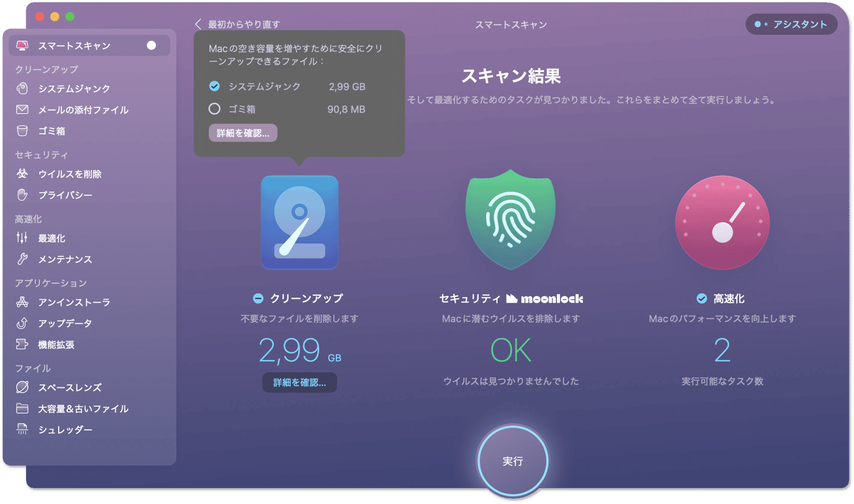Click the moonlock logo
854x504 pixels.
coord(545,299)
